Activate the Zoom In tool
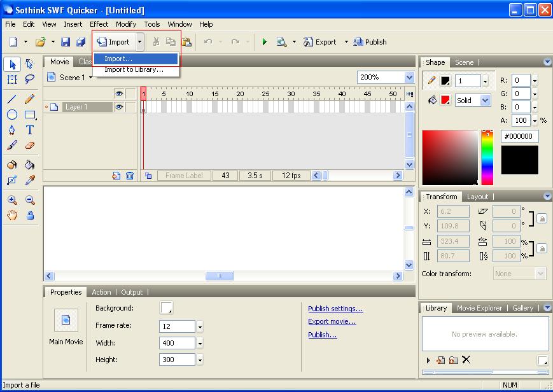This screenshot has width=553, height=392. coord(12,200)
